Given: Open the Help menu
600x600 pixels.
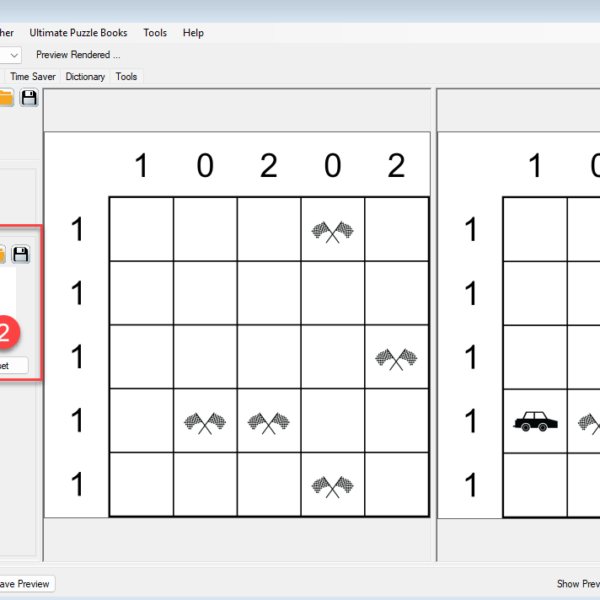Looking at the screenshot, I should (x=193, y=33).
